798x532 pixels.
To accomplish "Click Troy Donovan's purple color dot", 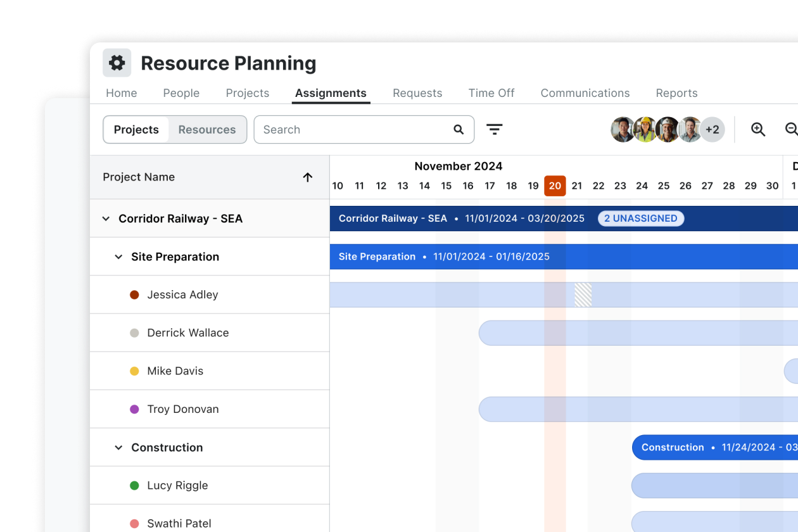I will (134, 409).
